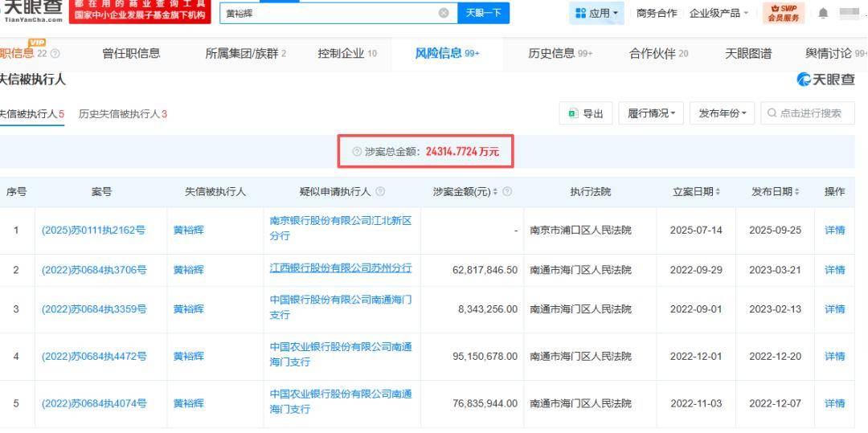Viewport: 868px width, 433px height.
Task: Switch to the 合作伙伴 tab
Action: pos(659,54)
